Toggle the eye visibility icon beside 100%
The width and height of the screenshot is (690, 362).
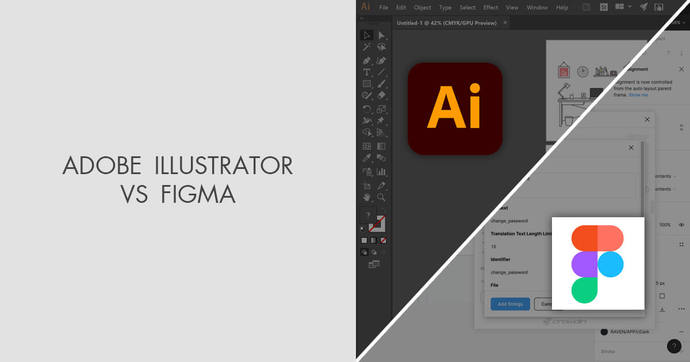coord(682,225)
